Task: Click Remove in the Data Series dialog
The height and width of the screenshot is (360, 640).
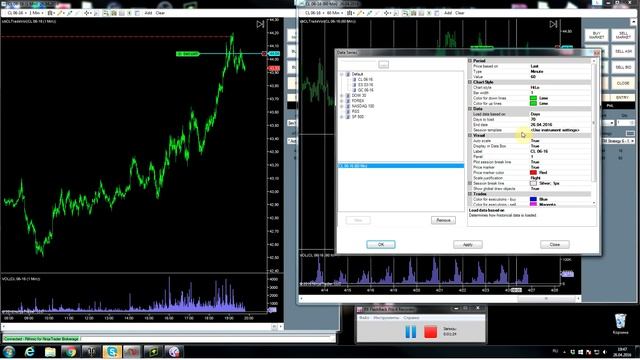Action: [443, 220]
